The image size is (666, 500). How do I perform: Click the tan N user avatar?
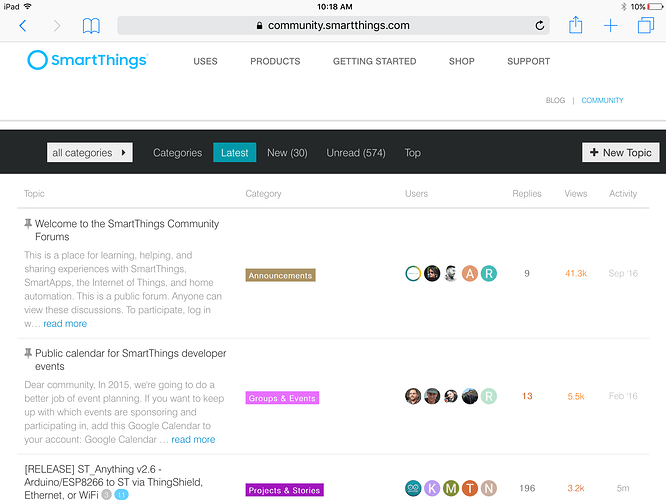(489, 488)
